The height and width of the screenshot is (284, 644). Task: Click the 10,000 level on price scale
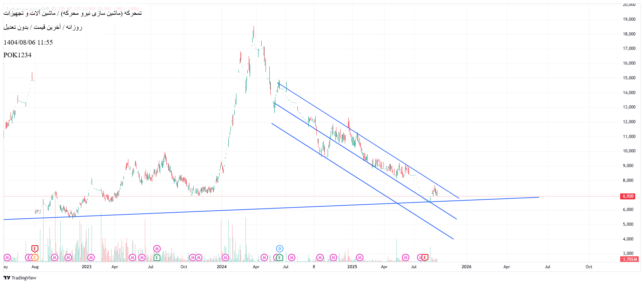629,151
